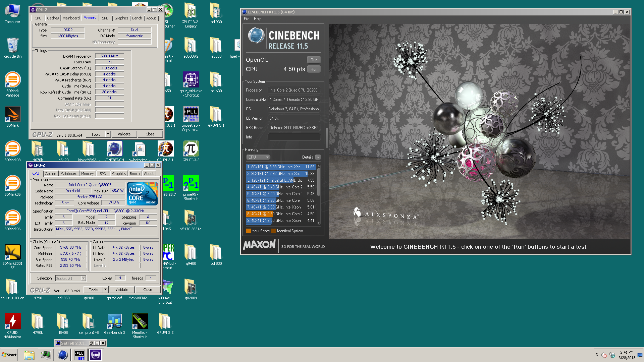Click Tools button in upper CPU-Z window
Screen dimensions: 644x362
[x=96, y=134]
